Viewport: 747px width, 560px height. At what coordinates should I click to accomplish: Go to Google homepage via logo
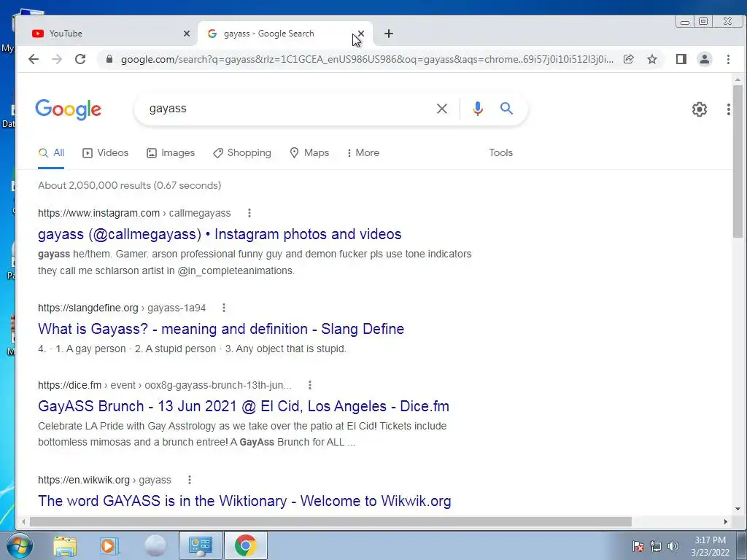[68, 109]
